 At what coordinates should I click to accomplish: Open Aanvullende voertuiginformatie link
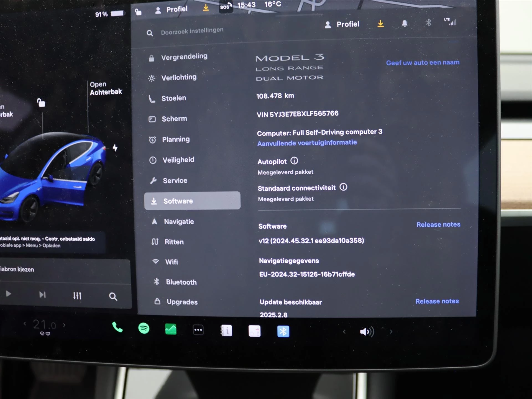coord(307,142)
